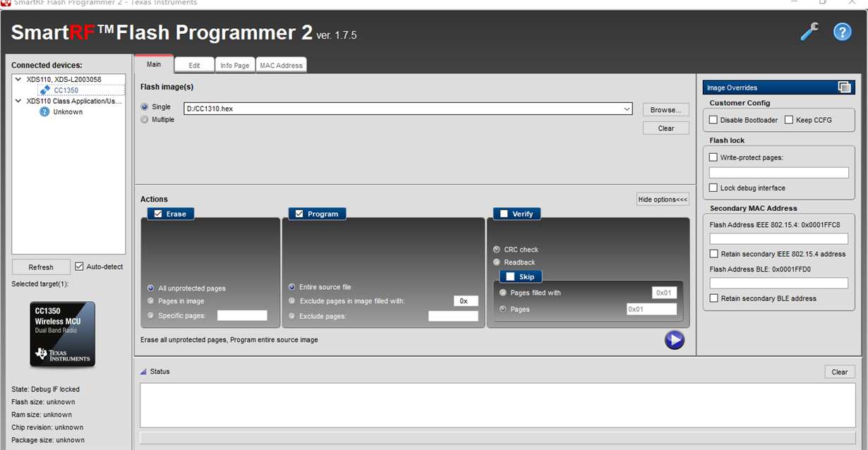The width and height of the screenshot is (868, 450).
Task: Click the progress bar below status
Action: tap(498, 438)
